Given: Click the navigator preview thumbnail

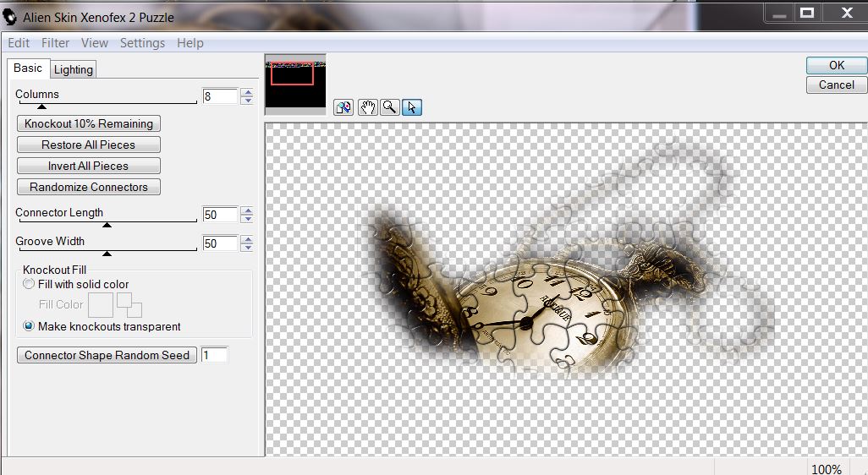Looking at the screenshot, I should click(x=295, y=84).
